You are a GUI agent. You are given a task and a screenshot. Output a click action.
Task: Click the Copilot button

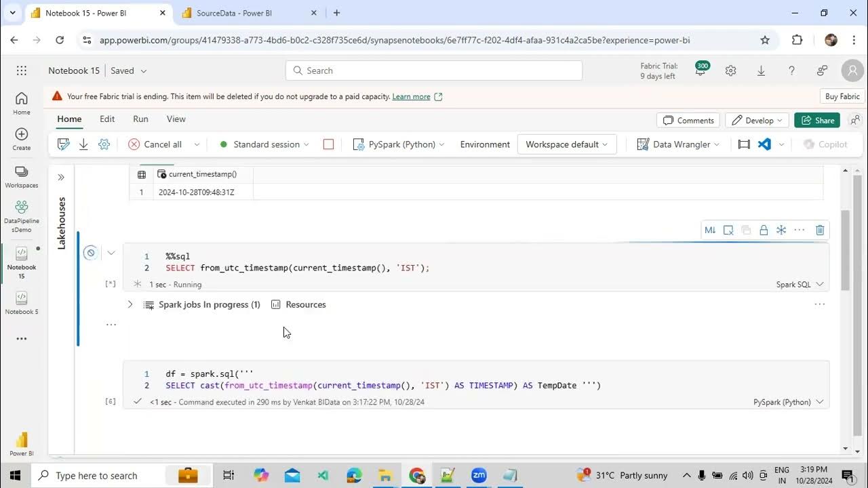825,144
